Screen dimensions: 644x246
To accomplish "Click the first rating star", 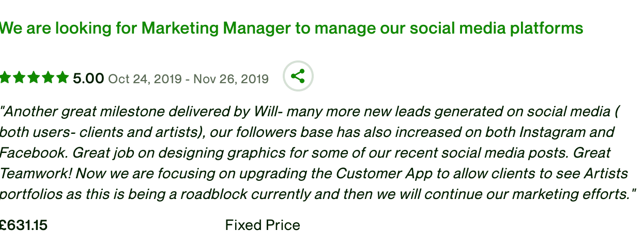I will point(5,78).
